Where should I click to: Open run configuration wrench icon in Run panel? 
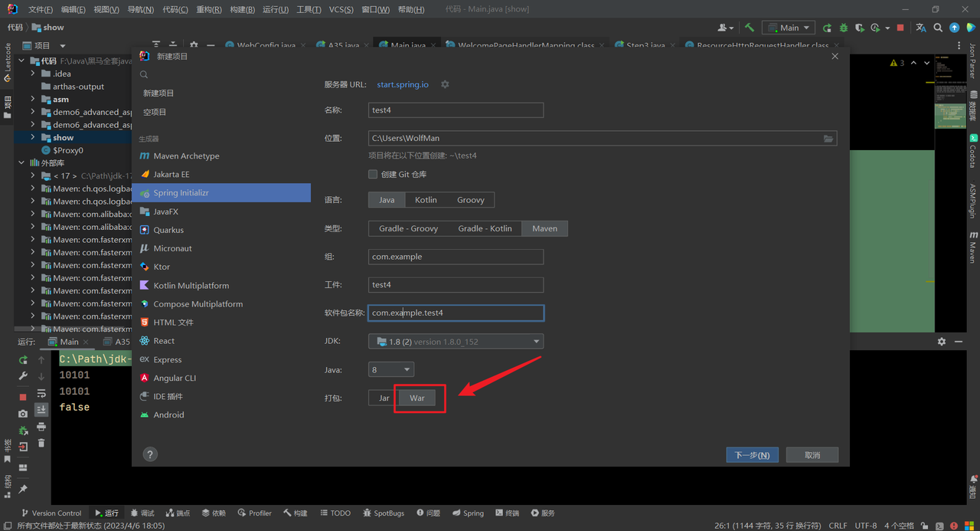pos(23,376)
